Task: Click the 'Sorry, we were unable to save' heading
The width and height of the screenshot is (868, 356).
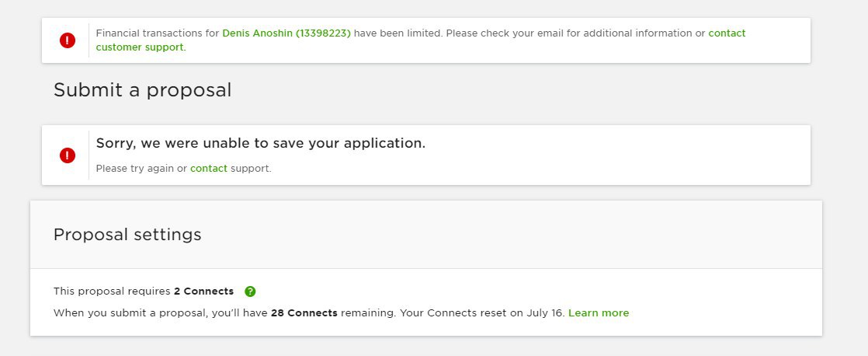Action: [261, 143]
